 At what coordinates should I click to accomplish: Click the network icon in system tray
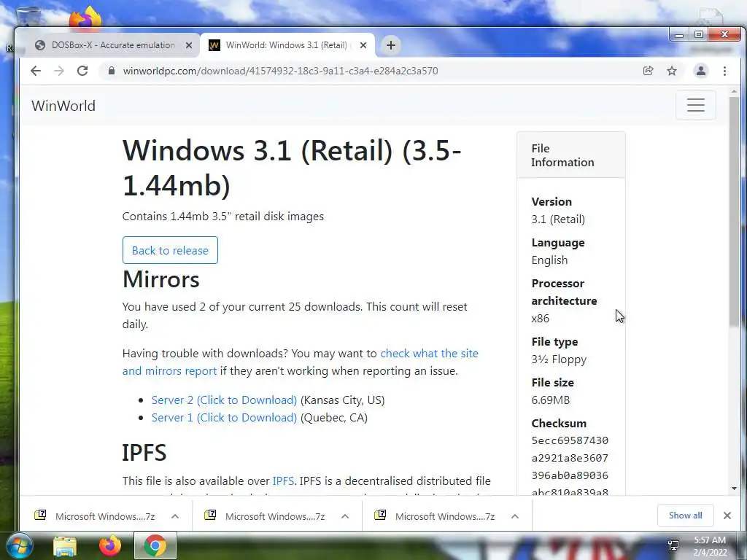(673, 545)
